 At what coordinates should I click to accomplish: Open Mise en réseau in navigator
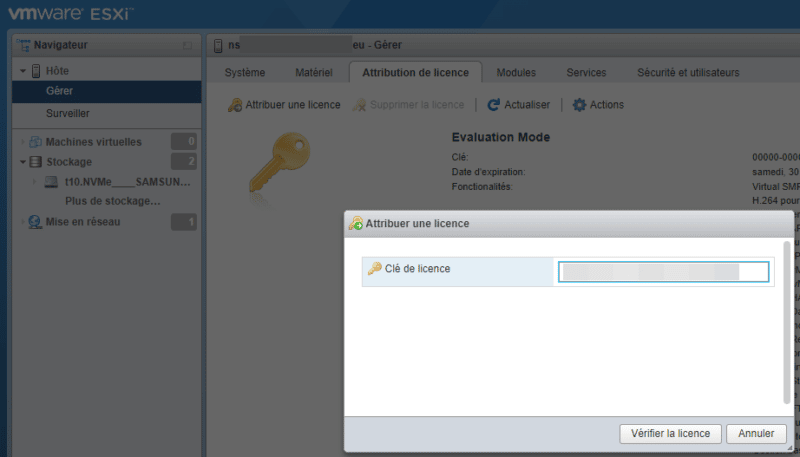(83, 222)
